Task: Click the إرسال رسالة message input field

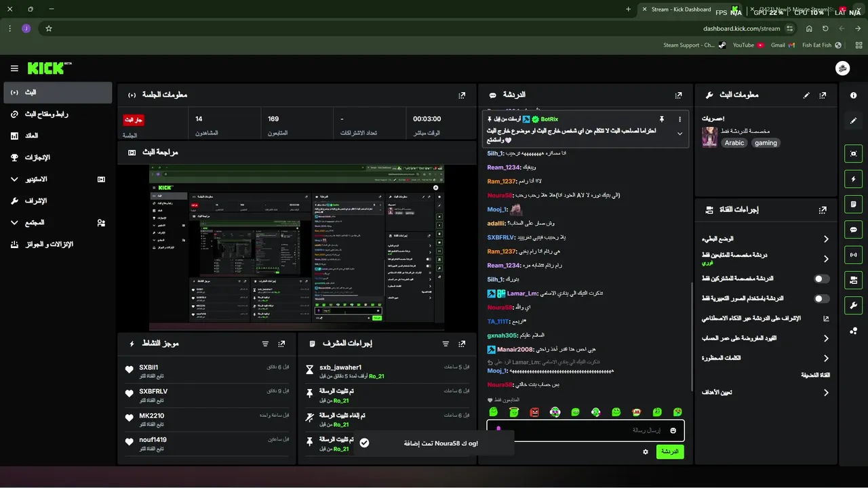Action: pos(585,430)
